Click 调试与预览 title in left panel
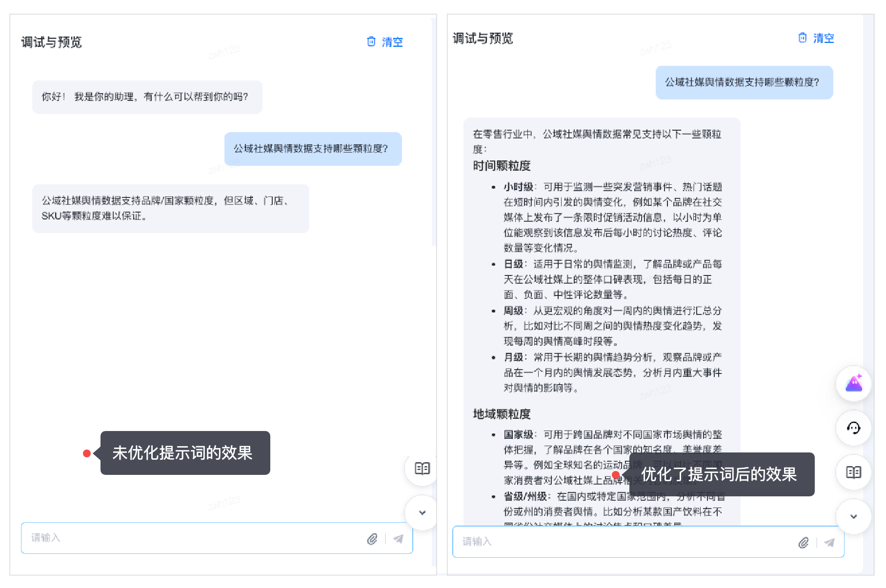886x588 pixels. pos(51,42)
